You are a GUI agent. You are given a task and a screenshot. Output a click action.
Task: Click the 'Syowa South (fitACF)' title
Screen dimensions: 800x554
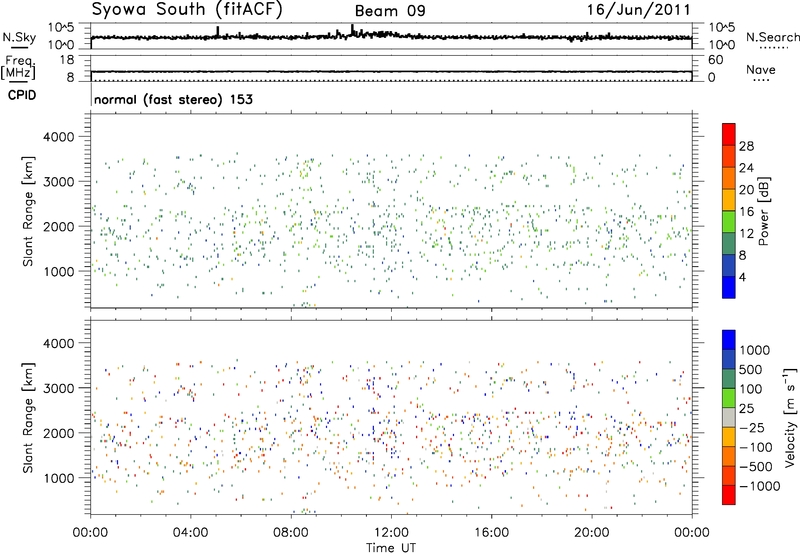point(187,10)
